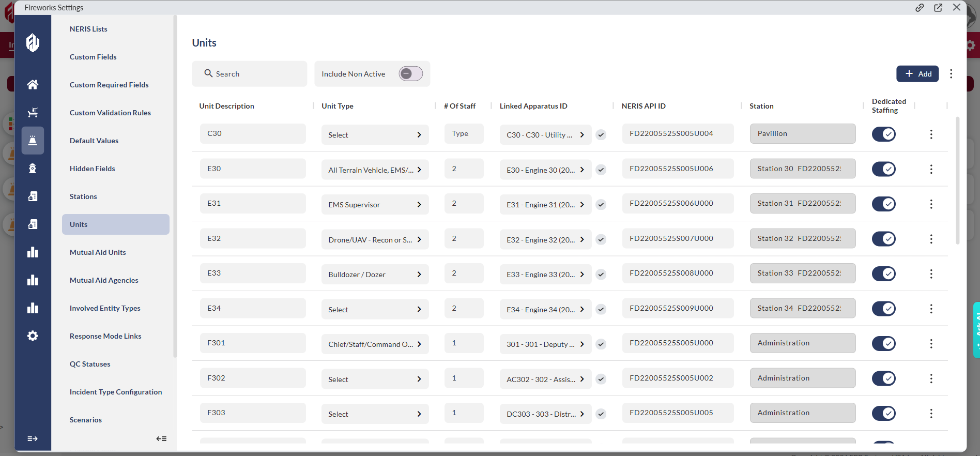Open Mutual Aid Units settings page
Screen dimensions: 980x456
point(98,252)
